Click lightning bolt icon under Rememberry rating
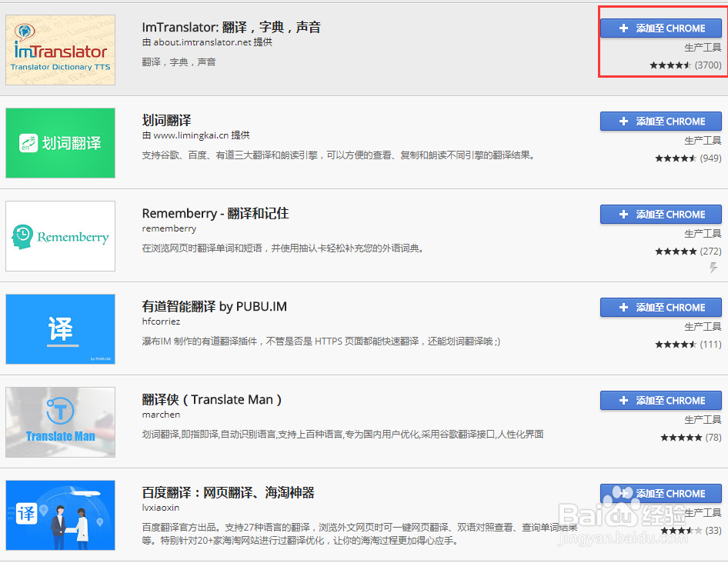The image size is (728, 563). (713, 268)
